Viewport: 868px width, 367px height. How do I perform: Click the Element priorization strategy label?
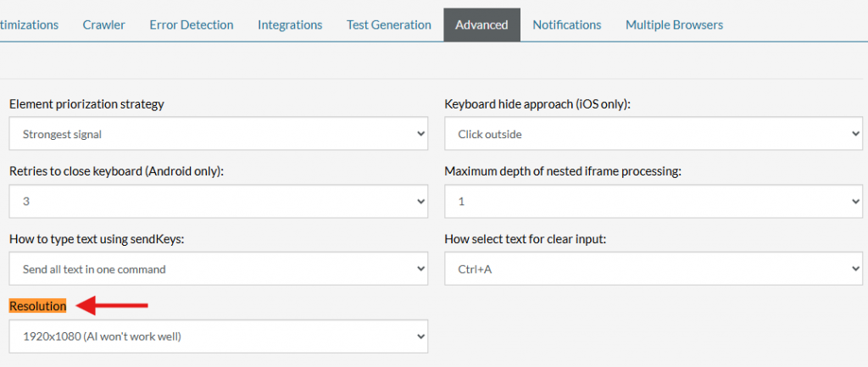click(x=86, y=104)
